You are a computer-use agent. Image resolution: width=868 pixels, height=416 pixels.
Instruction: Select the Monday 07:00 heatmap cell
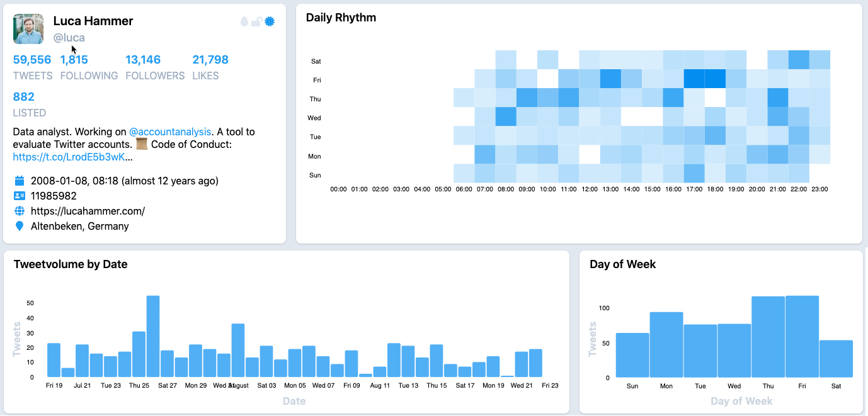click(485, 154)
